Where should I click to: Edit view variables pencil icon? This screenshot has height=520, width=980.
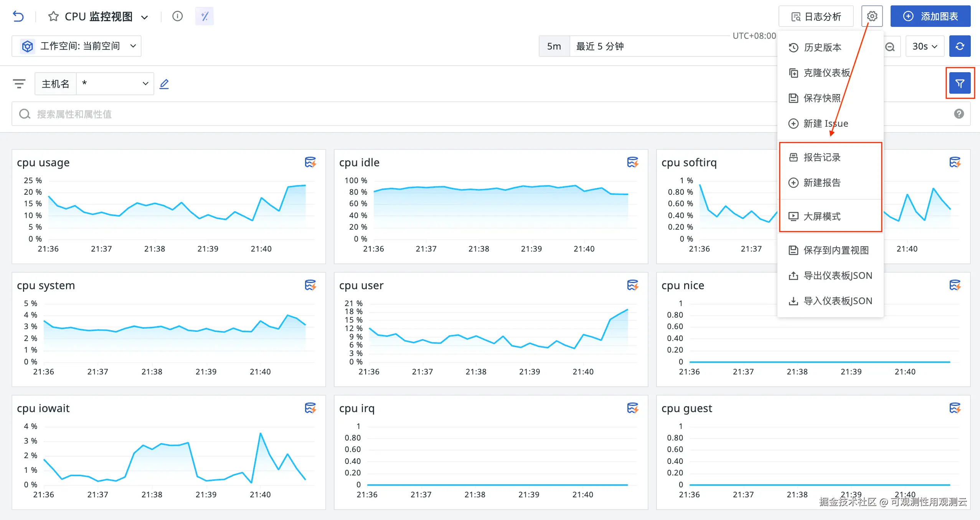pos(164,84)
